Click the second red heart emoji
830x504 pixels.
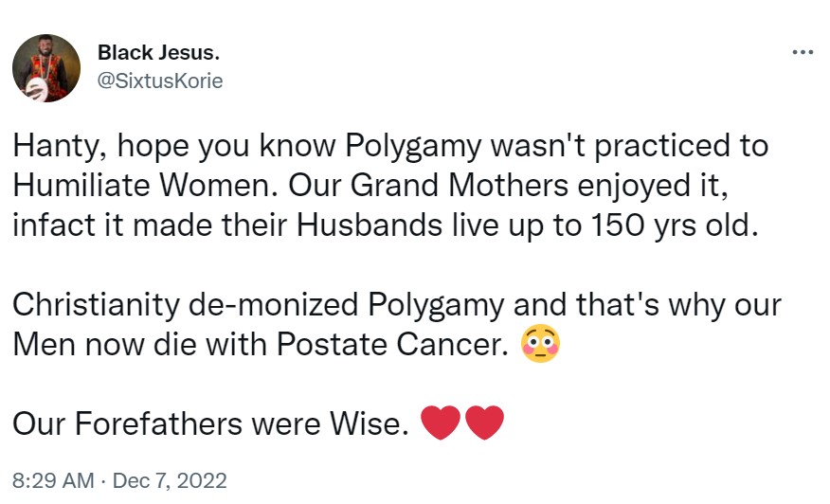484,424
